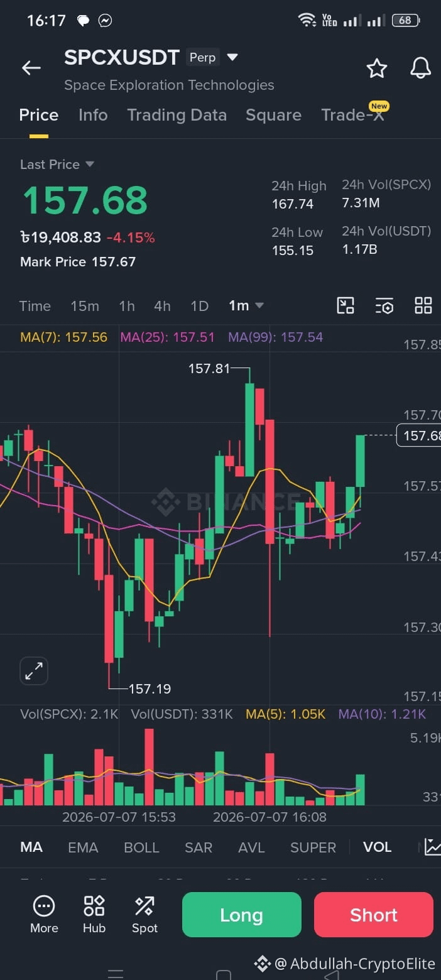Tap the Long button
The image size is (441, 980).
[242, 915]
